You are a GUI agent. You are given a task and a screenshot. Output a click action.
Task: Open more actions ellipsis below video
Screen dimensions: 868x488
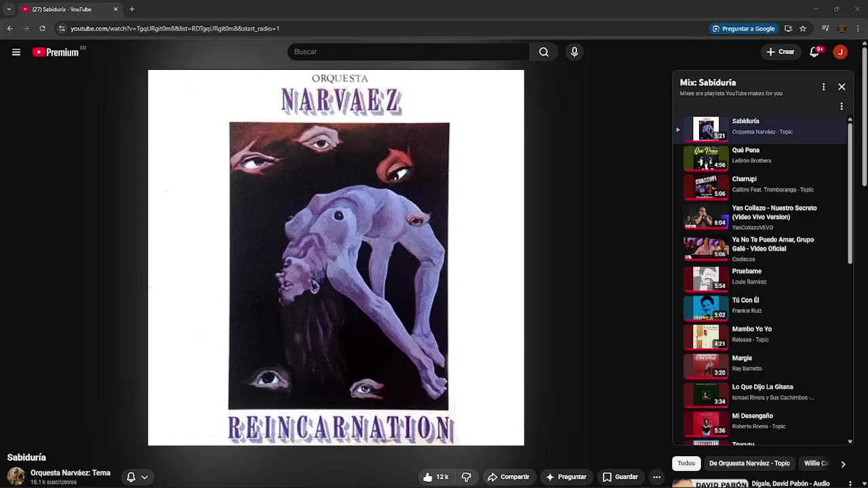(656, 477)
